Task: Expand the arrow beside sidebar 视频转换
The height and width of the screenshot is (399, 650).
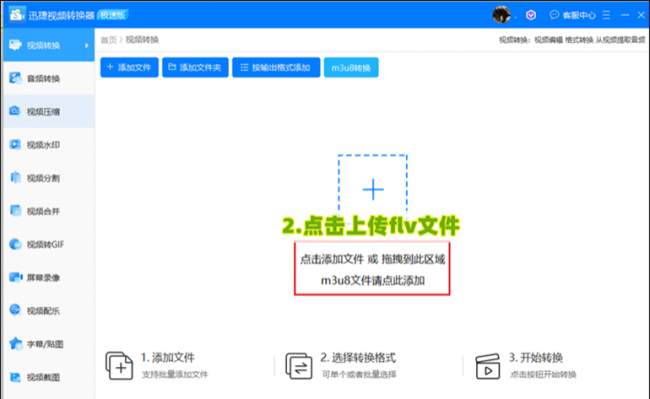Action: pyautogui.click(x=87, y=45)
